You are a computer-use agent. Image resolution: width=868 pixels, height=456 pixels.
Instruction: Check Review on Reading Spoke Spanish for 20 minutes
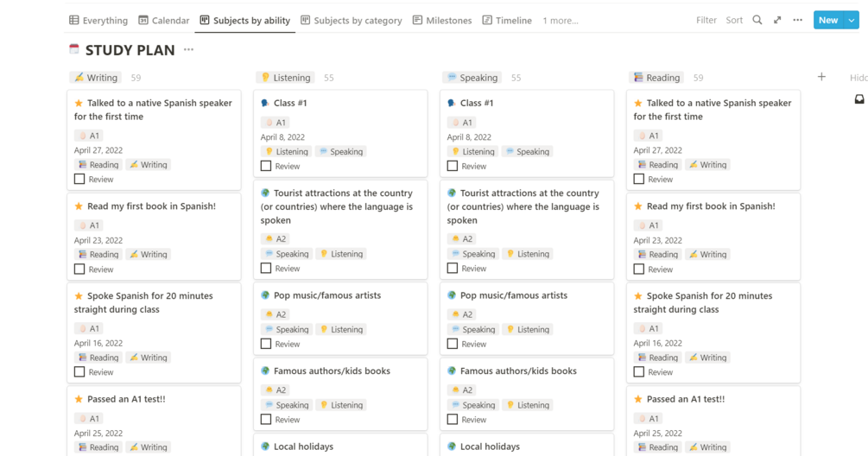point(639,372)
